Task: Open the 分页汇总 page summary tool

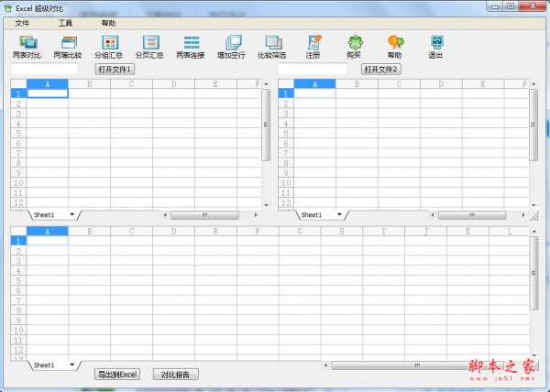Action: point(149,48)
